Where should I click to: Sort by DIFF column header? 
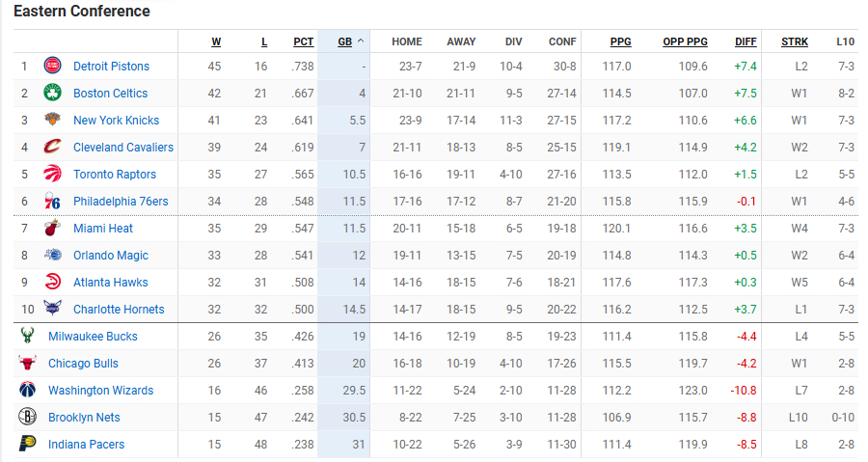(746, 41)
